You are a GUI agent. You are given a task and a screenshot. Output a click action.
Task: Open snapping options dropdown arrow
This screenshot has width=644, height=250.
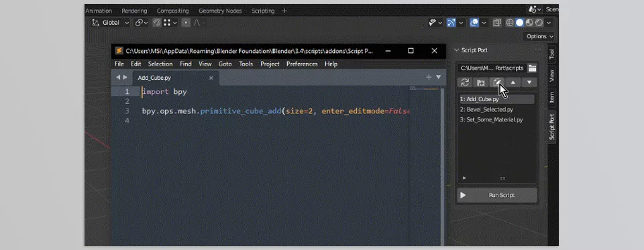pos(175,23)
